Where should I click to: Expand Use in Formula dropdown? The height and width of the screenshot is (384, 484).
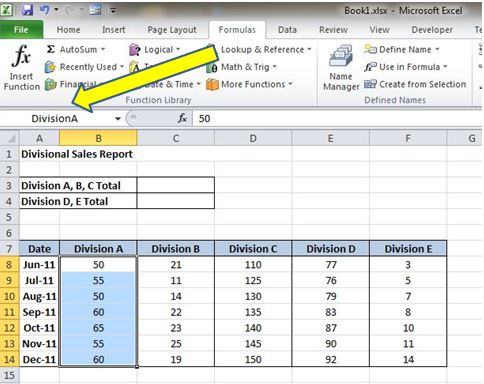445,67
